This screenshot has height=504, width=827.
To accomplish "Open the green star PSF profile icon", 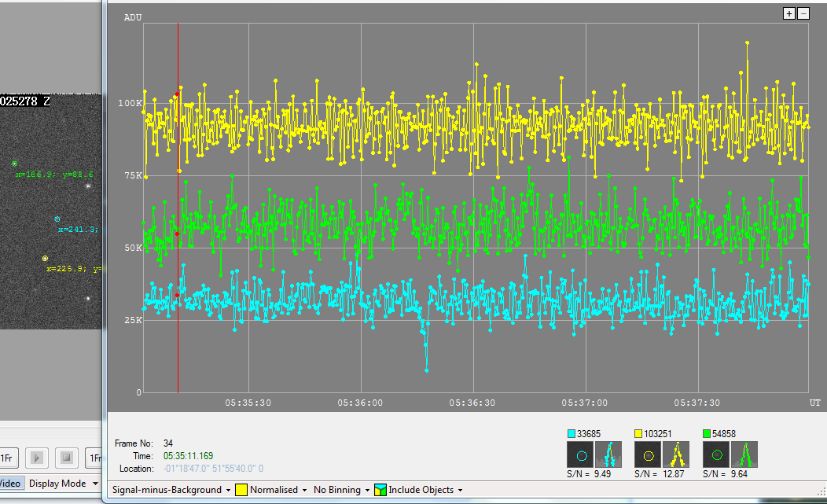I will 744,454.
